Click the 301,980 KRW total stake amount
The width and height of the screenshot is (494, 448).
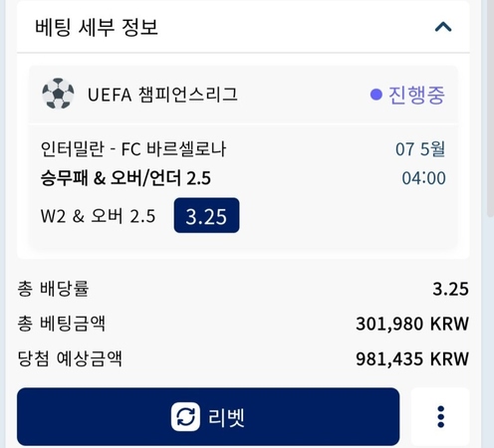click(x=412, y=324)
